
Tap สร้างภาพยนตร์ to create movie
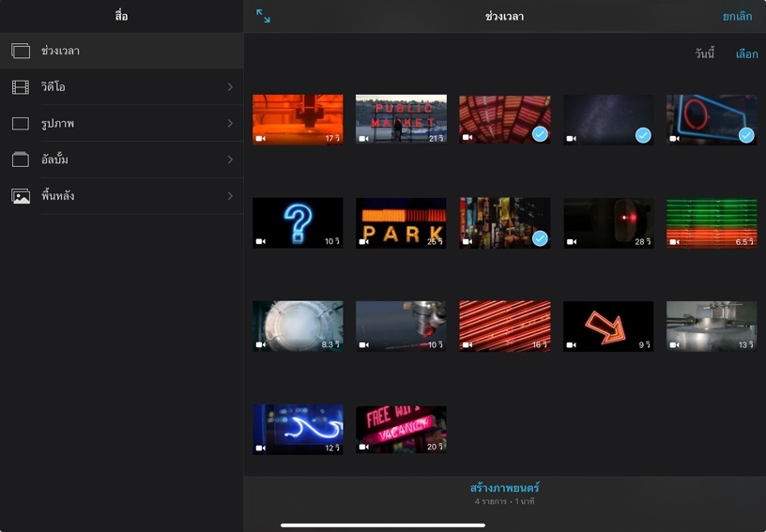click(x=504, y=488)
